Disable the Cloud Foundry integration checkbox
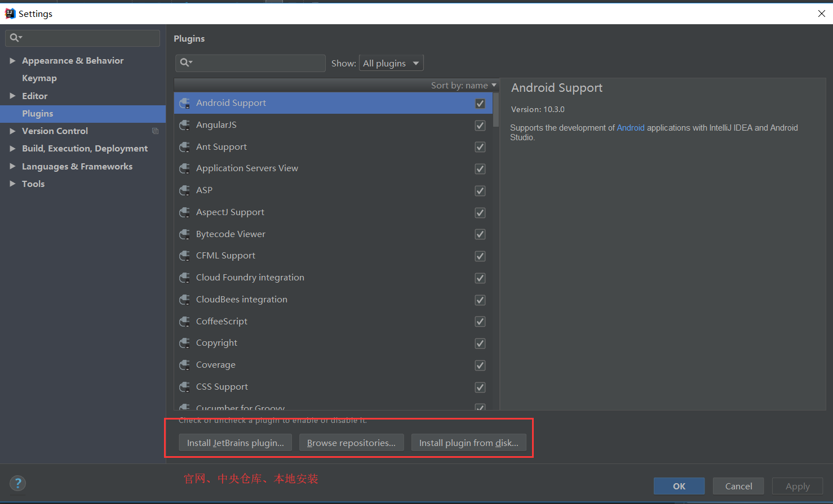Image resolution: width=833 pixels, height=504 pixels. coord(480,278)
